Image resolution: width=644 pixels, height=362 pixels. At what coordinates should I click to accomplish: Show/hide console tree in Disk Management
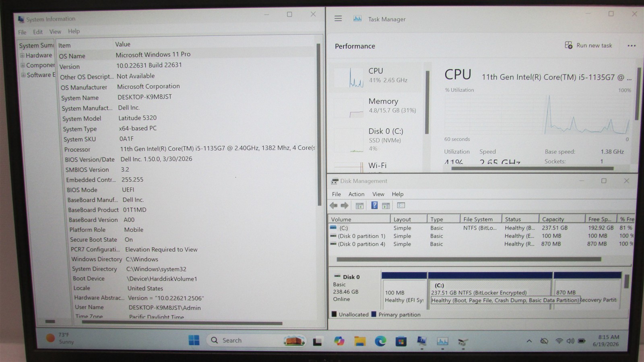pos(359,206)
